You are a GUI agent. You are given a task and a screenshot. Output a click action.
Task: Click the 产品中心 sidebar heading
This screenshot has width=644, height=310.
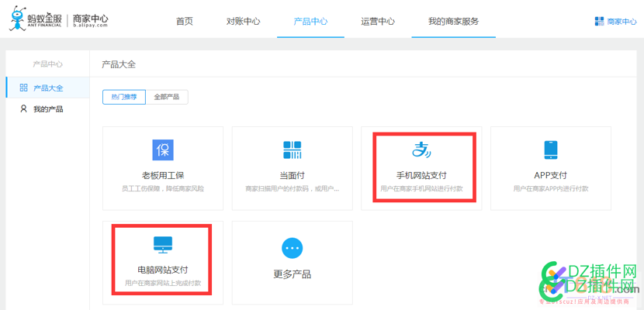[47, 64]
